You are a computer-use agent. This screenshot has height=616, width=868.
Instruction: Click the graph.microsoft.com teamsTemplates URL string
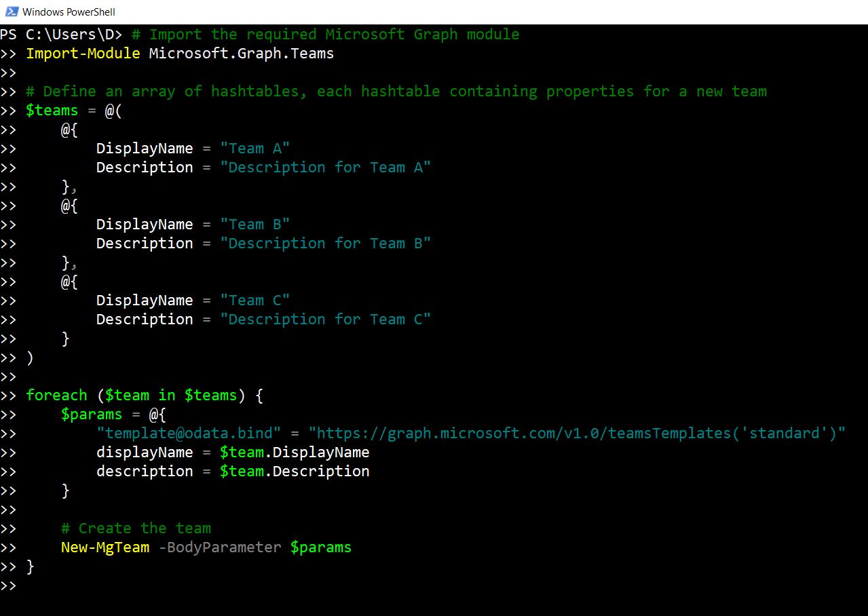tap(577, 433)
